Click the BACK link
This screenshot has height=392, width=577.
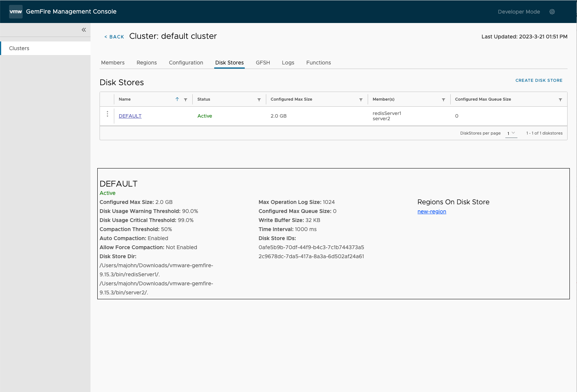(x=114, y=37)
